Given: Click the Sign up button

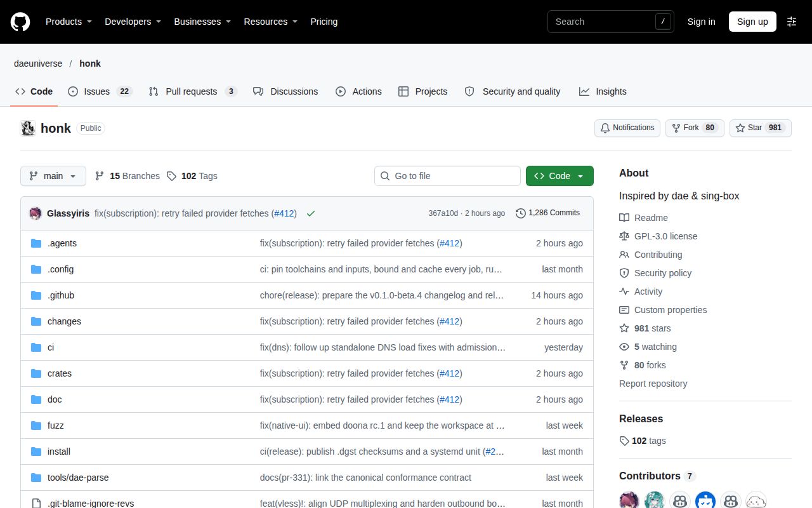Looking at the screenshot, I should (x=752, y=22).
